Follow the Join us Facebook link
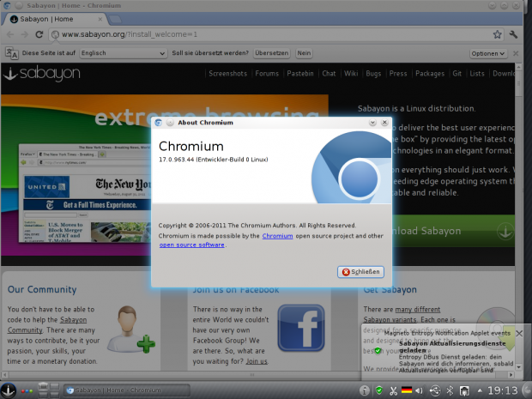The width and height of the screenshot is (532, 399). coord(257,361)
